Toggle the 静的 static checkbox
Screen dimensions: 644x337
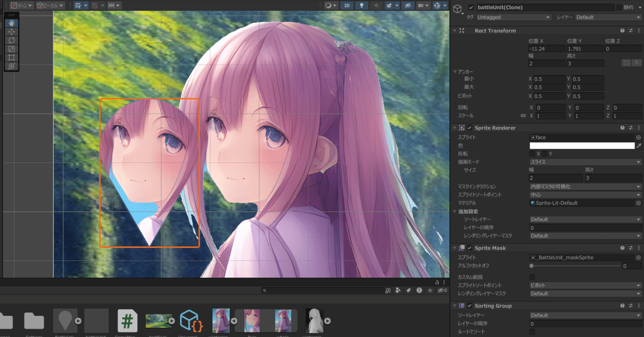click(x=619, y=8)
